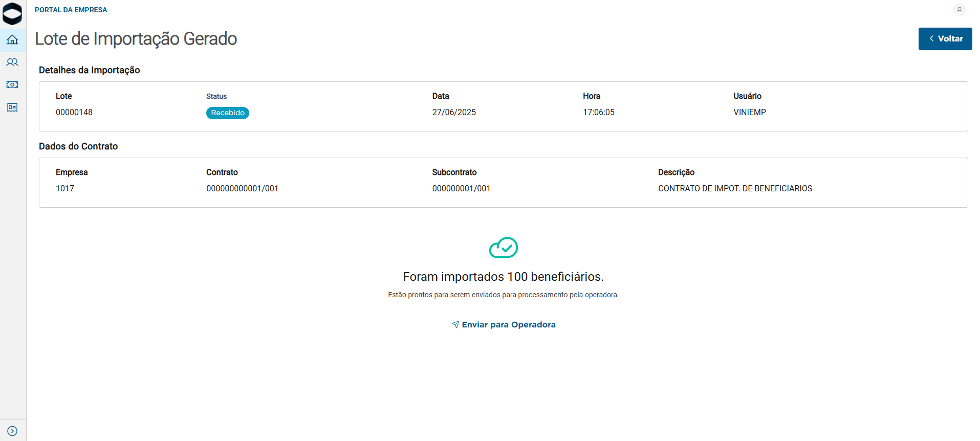
Task: Click the subcontract value 000000001/001
Action: (x=461, y=189)
